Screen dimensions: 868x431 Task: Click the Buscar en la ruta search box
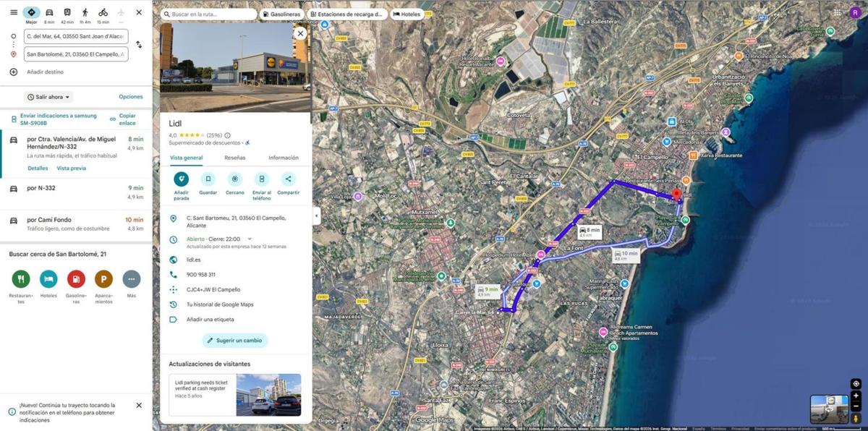[x=208, y=14]
